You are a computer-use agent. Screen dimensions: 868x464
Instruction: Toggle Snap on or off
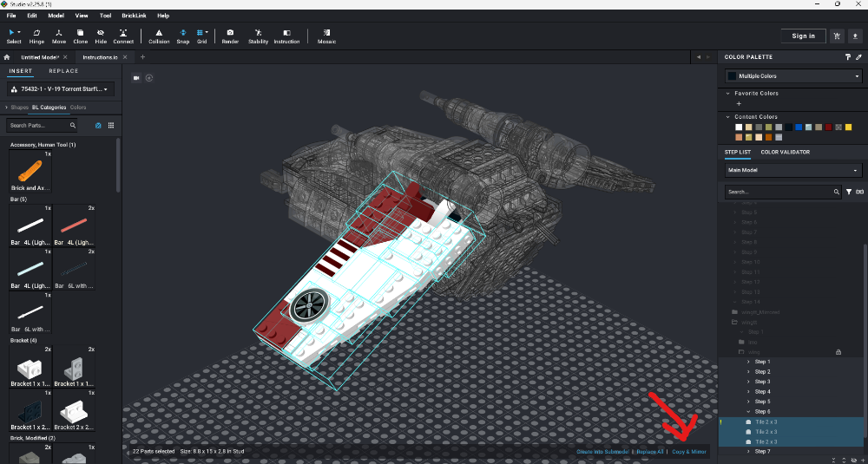point(183,36)
